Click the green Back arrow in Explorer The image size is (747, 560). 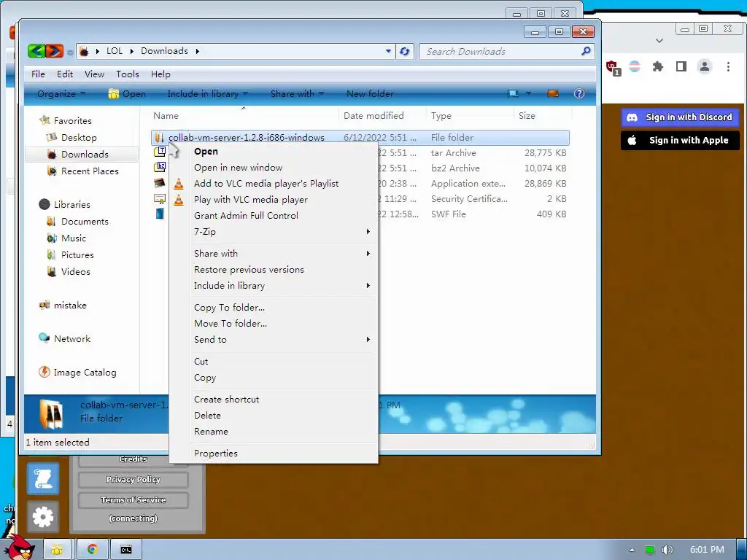36,51
